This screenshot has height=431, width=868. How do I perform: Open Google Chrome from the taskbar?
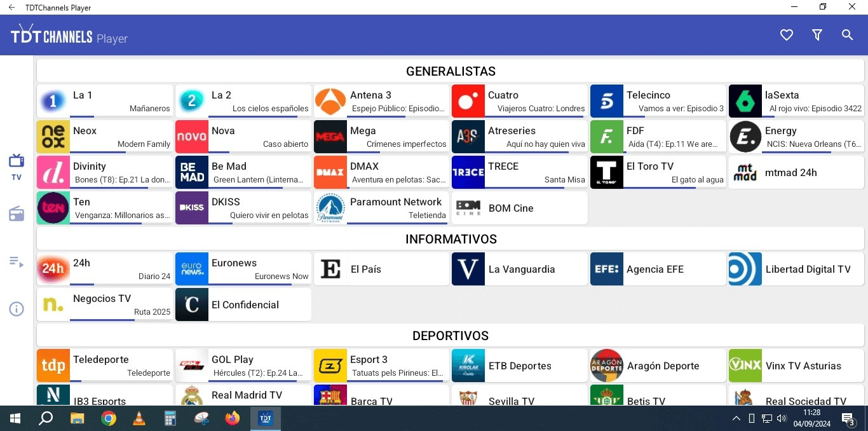[x=109, y=418]
